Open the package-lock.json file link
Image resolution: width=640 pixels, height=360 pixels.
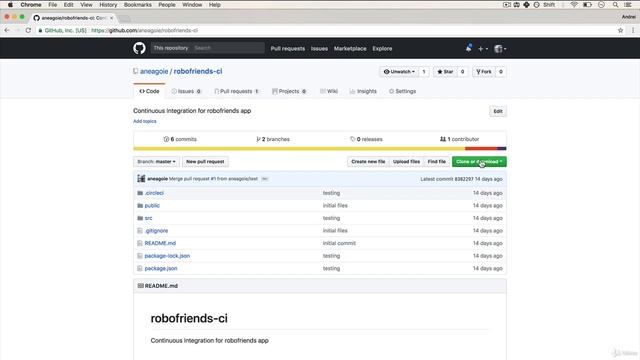coord(167,256)
